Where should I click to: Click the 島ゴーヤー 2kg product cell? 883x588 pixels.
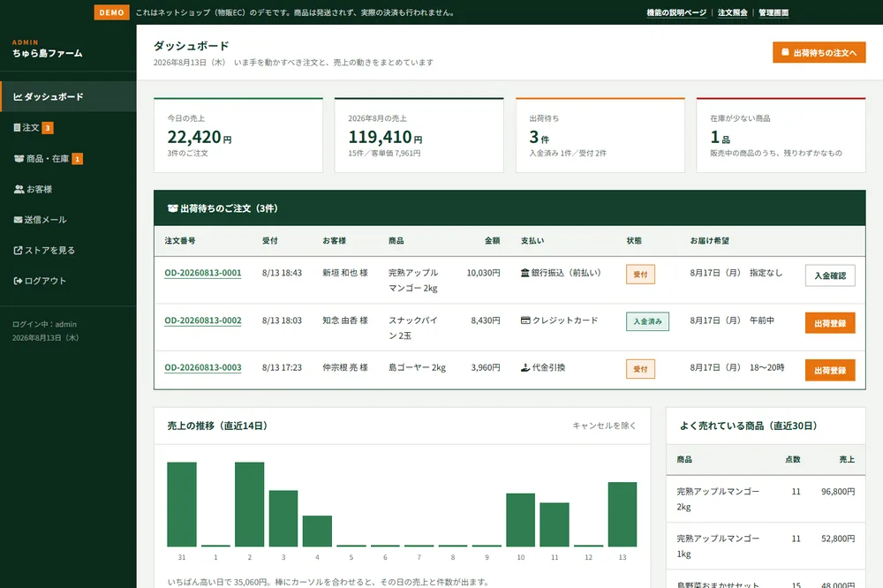point(418,367)
